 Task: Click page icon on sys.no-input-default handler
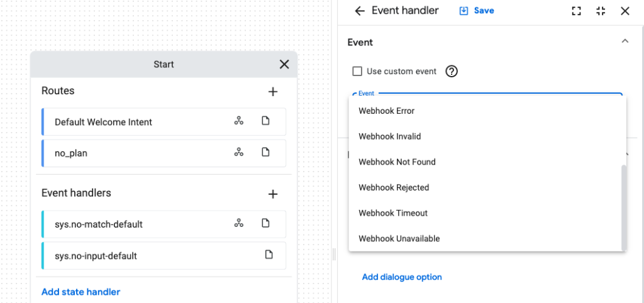click(x=269, y=255)
